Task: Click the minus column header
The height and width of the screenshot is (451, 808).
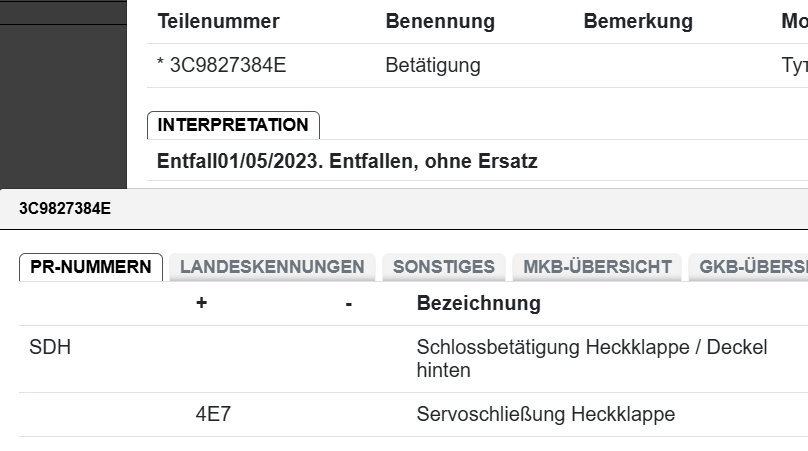Action: [x=348, y=303]
